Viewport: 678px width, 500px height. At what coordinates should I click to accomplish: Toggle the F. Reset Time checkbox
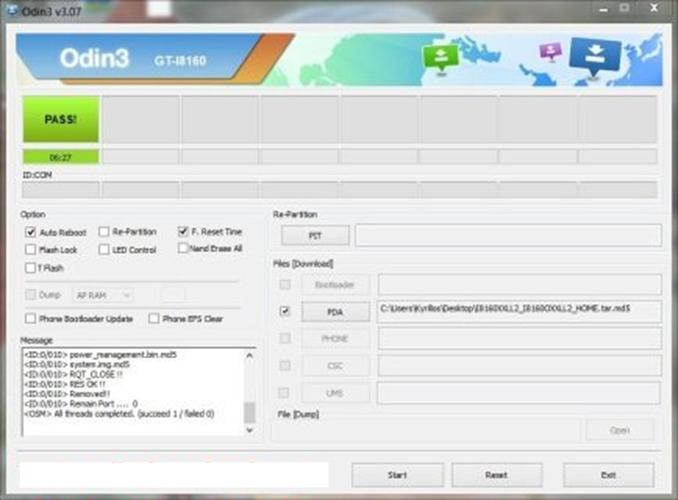pyautogui.click(x=183, y=231)
